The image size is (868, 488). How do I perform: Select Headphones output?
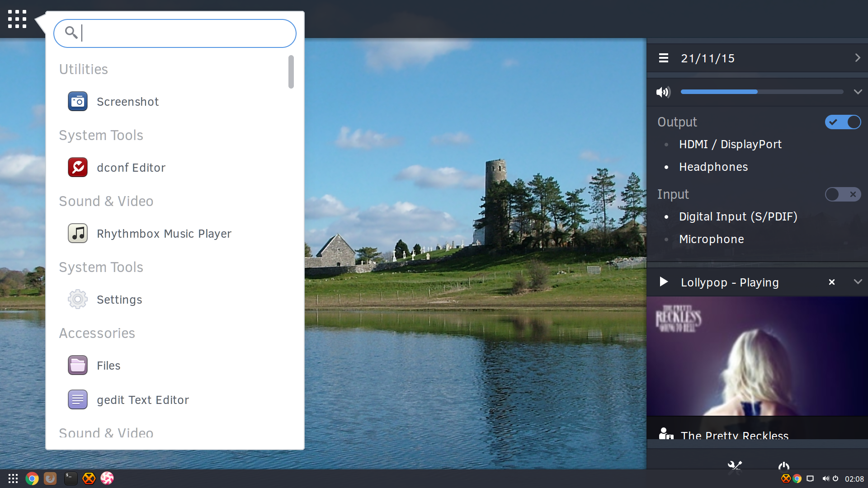click(x=713, y=167)
